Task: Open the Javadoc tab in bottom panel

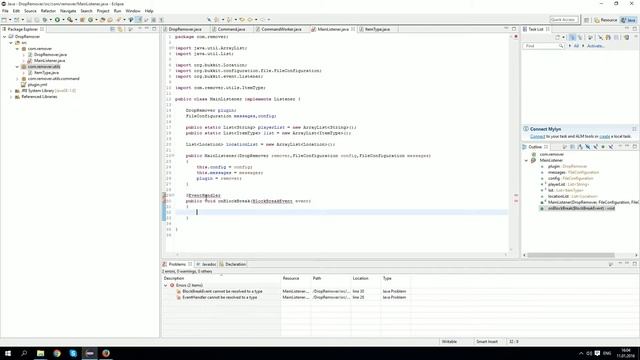Action: tap(209, 264)
